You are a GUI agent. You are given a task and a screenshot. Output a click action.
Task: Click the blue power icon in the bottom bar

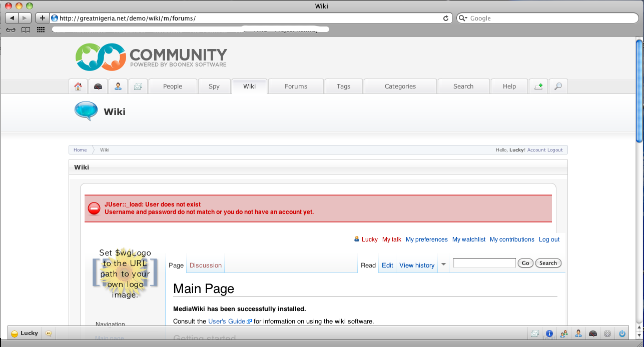click(622, 333)
